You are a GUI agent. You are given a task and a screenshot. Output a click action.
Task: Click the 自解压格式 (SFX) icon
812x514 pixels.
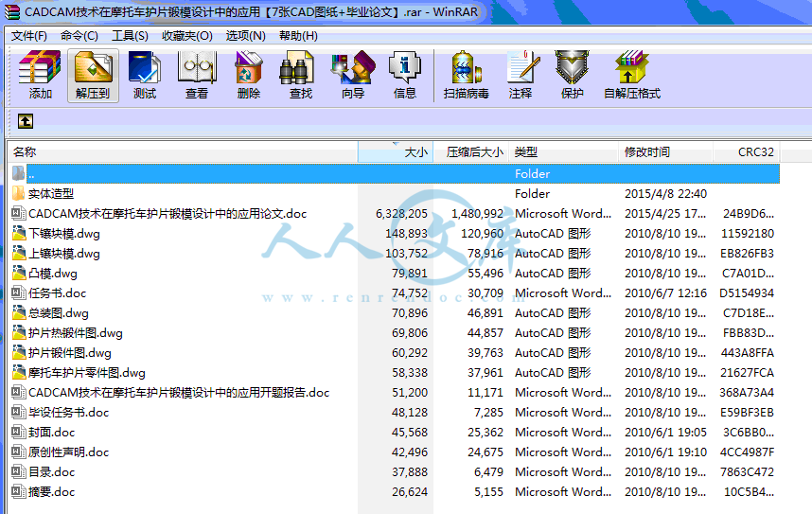pyautogui.click(x=632, y=67)
